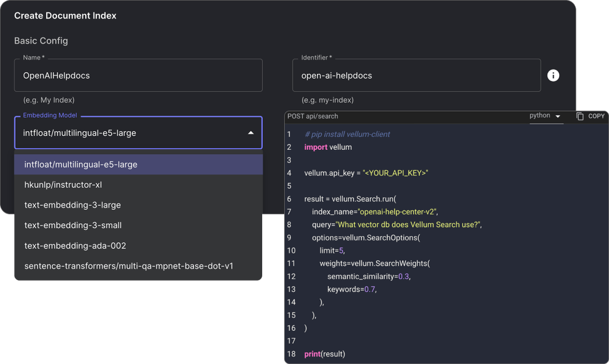
Task: Click the Name input containing OpenAIHelpdocs
Action: pyautogui.click(x=138, y=75)
